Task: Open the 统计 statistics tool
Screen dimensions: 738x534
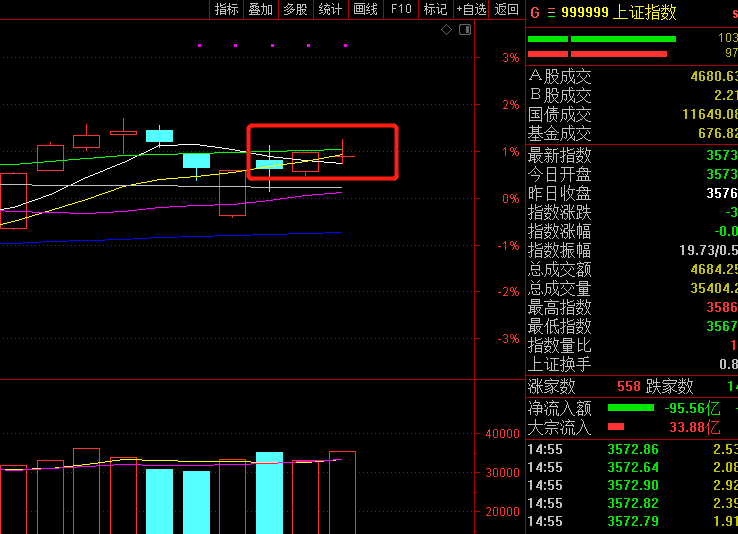Action: click(x=330, y=9)
